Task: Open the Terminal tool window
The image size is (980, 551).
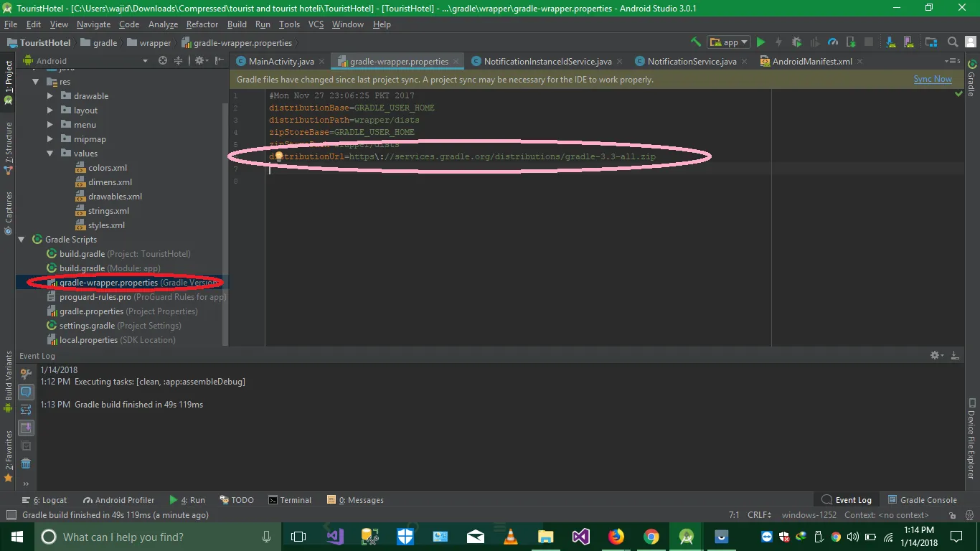Action: 290,500
